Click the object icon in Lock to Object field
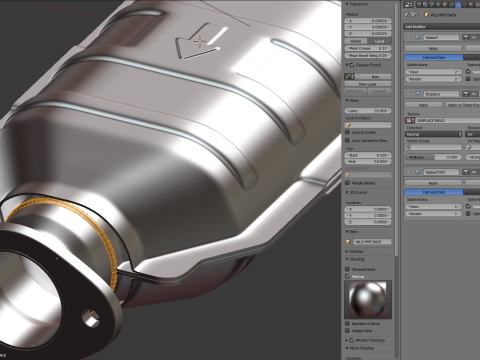This screenshot has height=360, width=480. pos(348,125)
